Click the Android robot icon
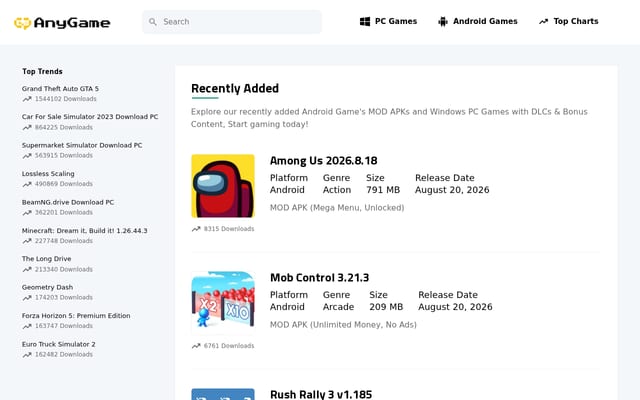640x400 pixels. click(x=443, y=21)
